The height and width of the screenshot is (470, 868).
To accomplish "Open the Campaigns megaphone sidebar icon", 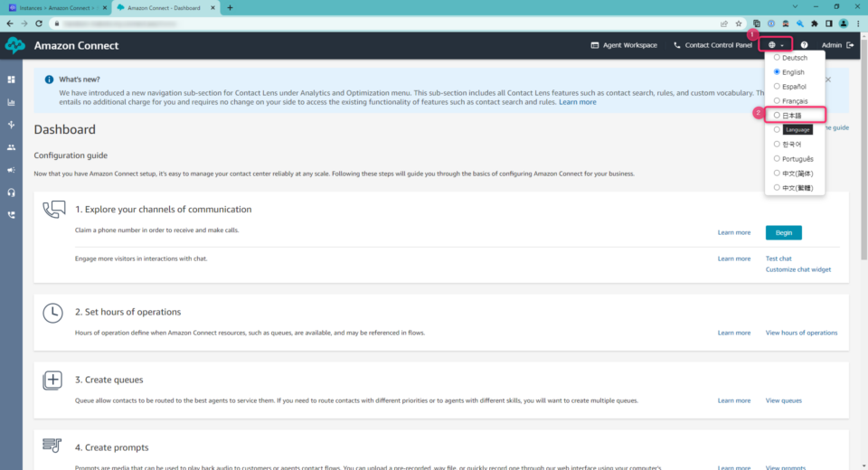I will pos(12,170).
